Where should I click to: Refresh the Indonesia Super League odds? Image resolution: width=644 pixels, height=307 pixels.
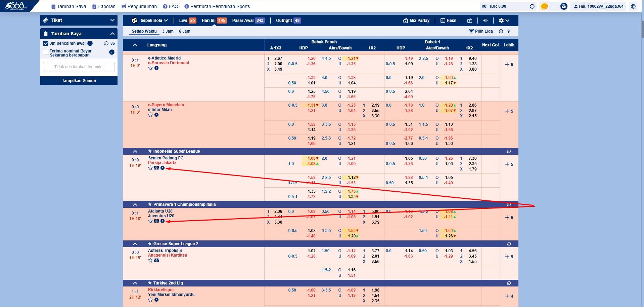click(509, 151)
